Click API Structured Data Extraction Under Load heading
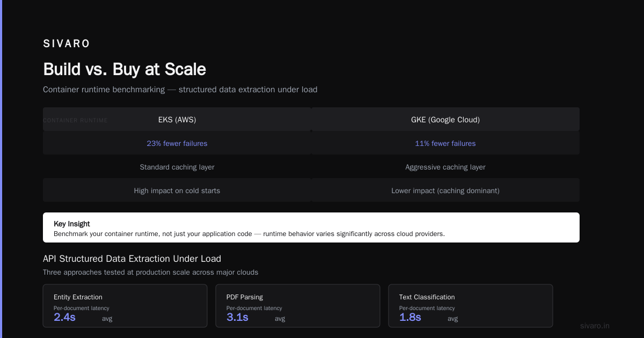This screenshot has width=644, height=338. [x=132, y=259]
